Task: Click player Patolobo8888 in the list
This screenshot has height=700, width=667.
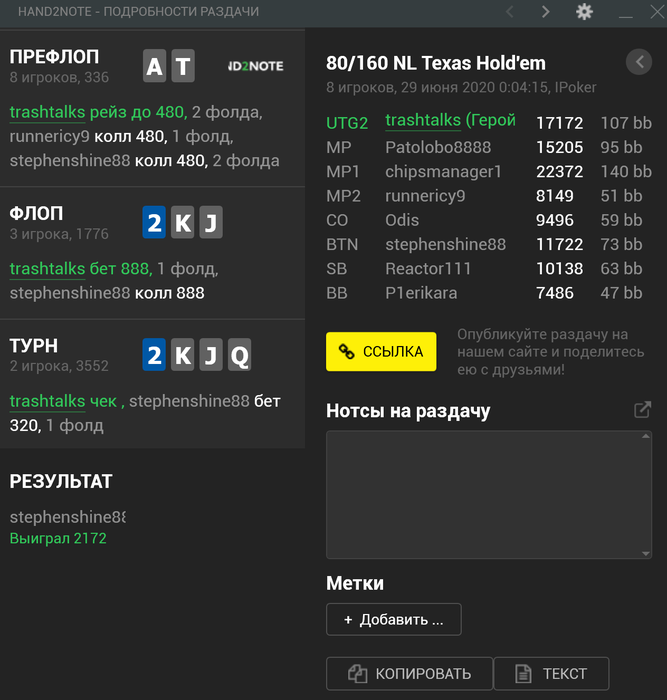Action: click(x=438, y=147)
